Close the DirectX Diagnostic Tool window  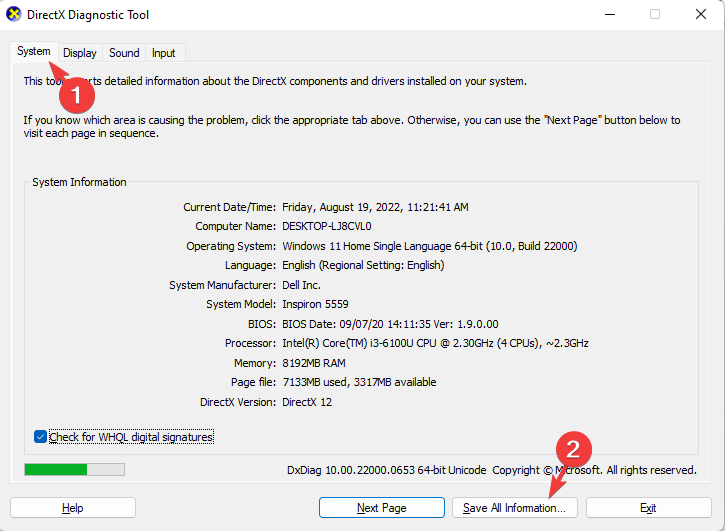[701, 14]
